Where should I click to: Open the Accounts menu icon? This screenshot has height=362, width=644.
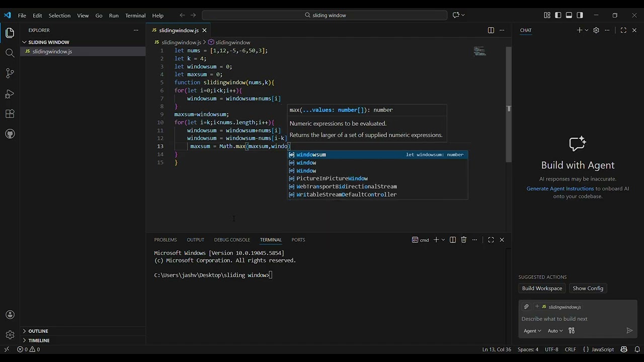click(10, 315)
